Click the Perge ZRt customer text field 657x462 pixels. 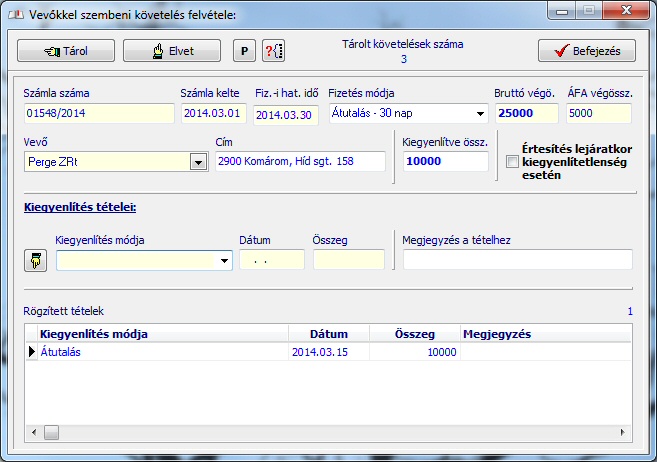pos(107,162)
